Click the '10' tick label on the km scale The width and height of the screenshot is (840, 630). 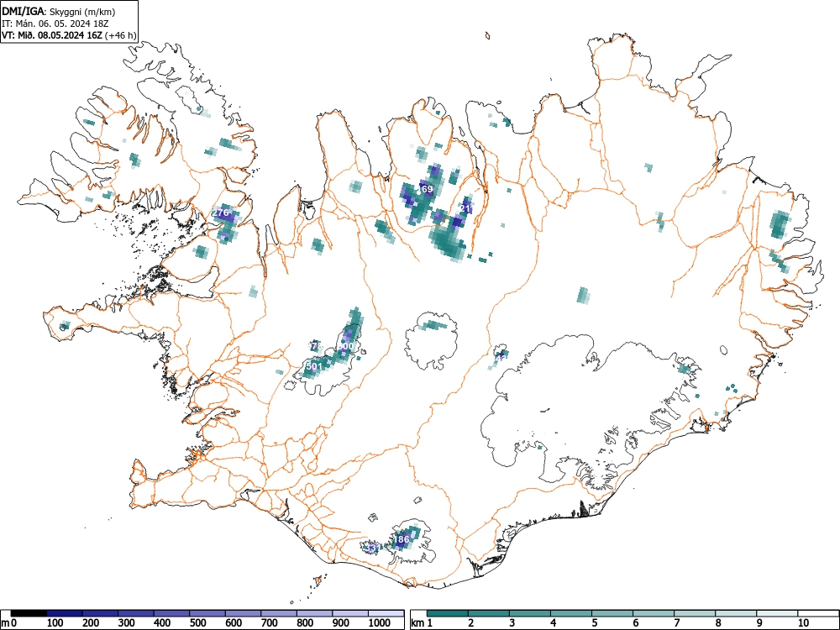(x=802, y=623)
